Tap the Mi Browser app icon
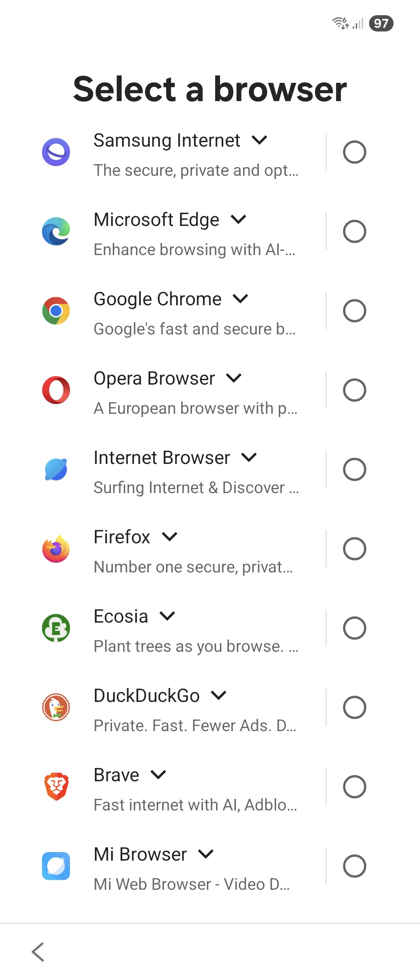This screenshot has height=980, width=420. 56,866
